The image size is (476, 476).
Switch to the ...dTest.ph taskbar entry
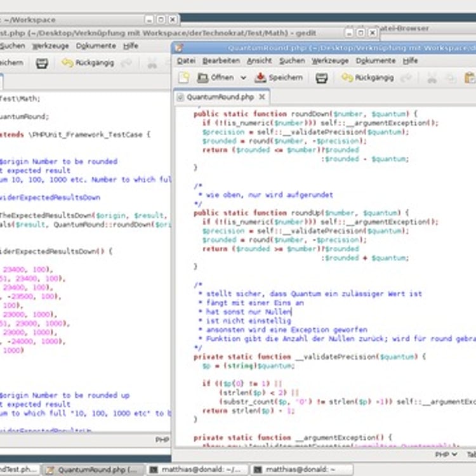pos(19,470)
